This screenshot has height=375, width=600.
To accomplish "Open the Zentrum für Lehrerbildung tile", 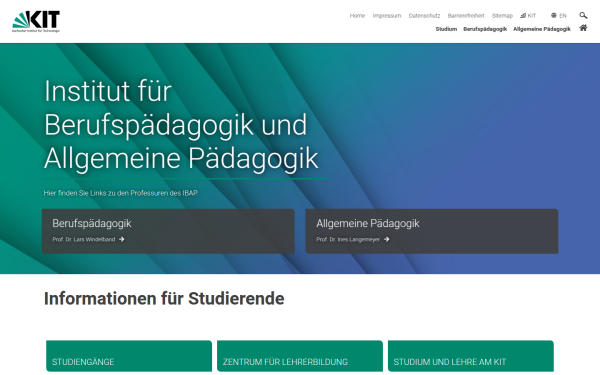I will tap(300, 356).
